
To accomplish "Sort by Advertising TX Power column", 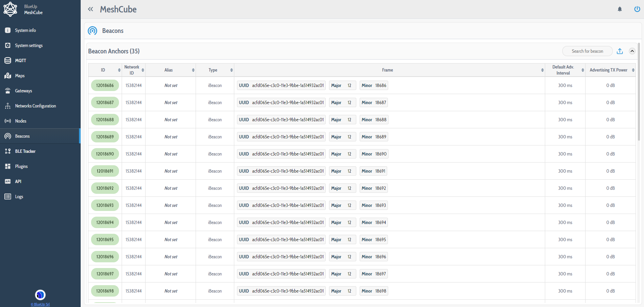I will point(633,70).
